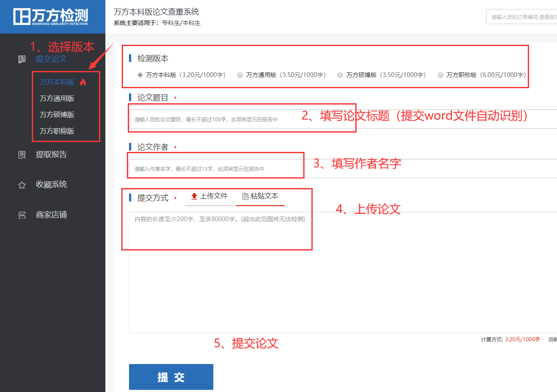Select the 万方硕博版 radio button
557x392 pixels.
click(x=340, y=75)
